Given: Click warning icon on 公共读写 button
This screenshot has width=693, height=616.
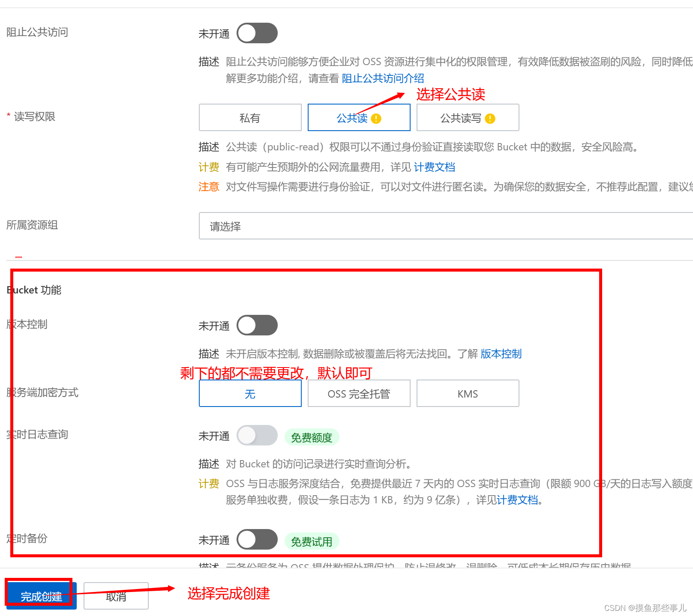Looking at the screenshot, I should coord(490,119).
